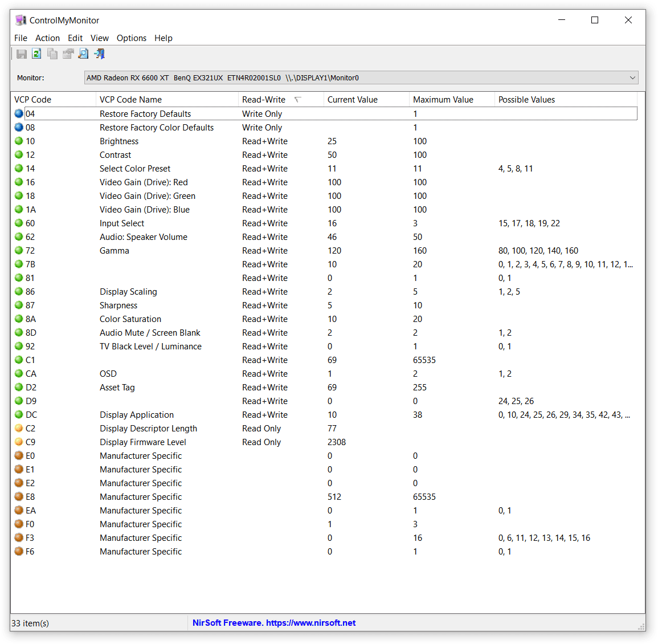Click the brown icon of code E0
The image size is (658, 644).
coord(19,455)
